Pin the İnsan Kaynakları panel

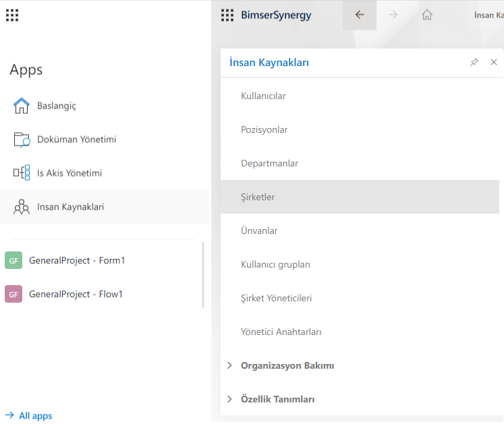coord(474,63)
